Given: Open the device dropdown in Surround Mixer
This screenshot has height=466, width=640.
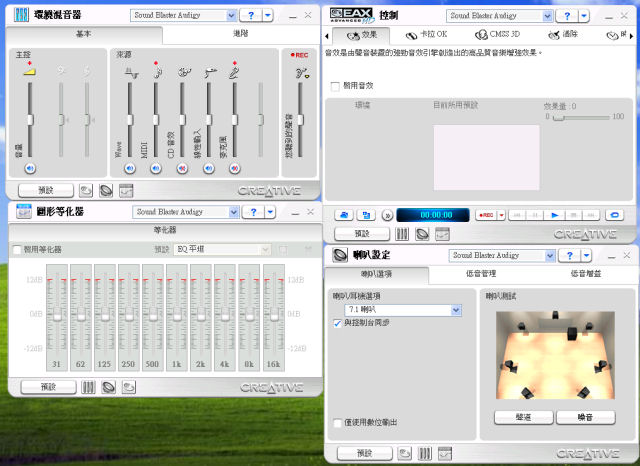Looking at the screenshot, I should pos(231,16).
